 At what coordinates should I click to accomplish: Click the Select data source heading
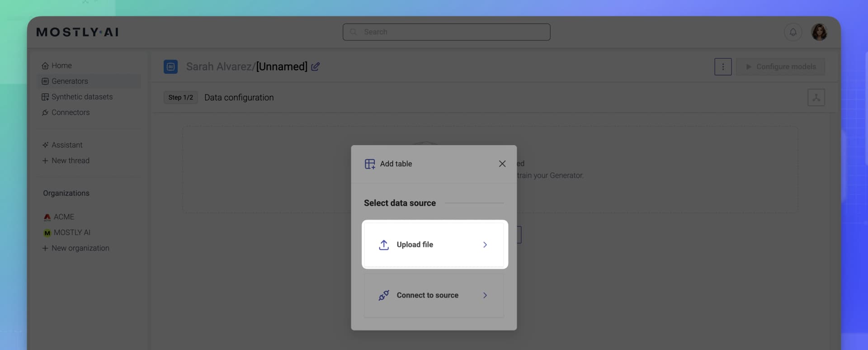click(400, 203)
